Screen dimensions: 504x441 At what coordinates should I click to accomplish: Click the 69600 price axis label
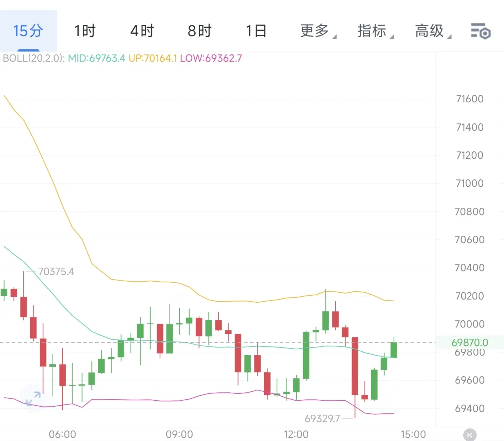[470, 380]
